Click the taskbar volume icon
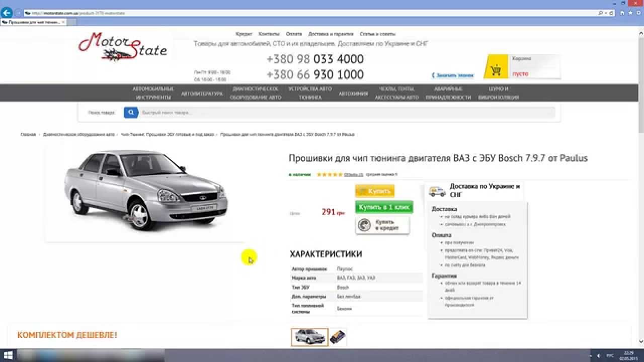This screenshot has height=362, width=644. pos(598,355)
